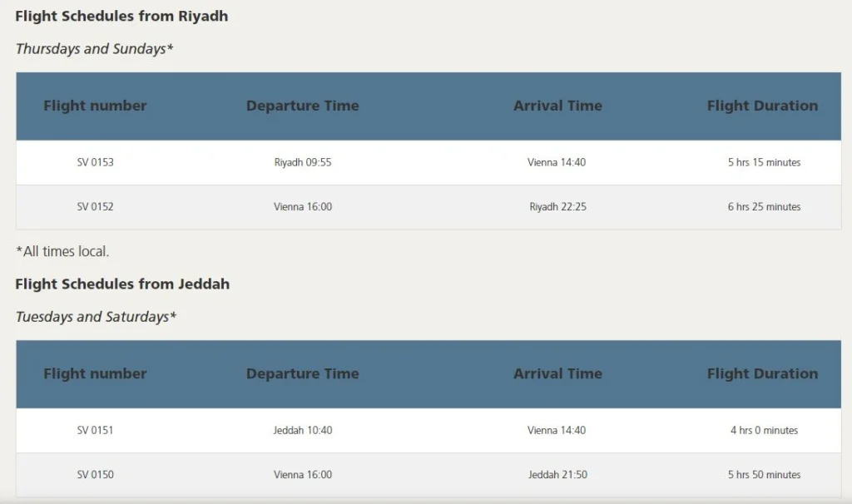Select flight number SV 0153 cell

[x=95, y=162]
